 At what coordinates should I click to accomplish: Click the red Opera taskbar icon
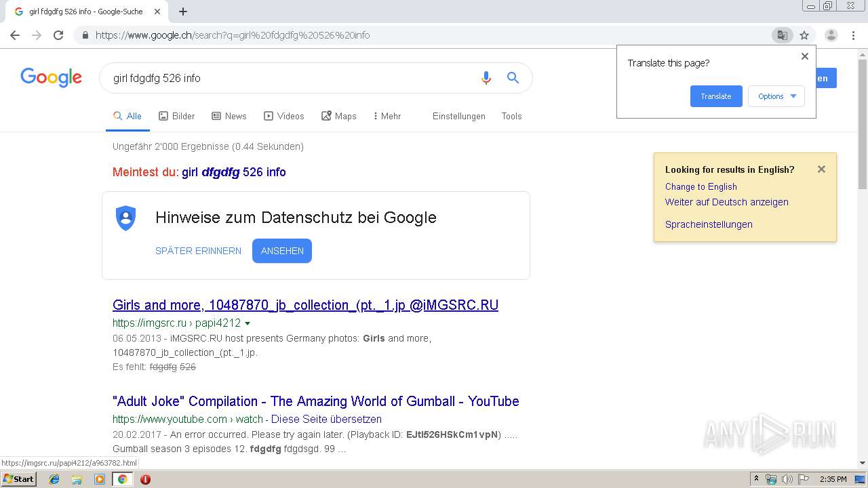coord(145,479)
